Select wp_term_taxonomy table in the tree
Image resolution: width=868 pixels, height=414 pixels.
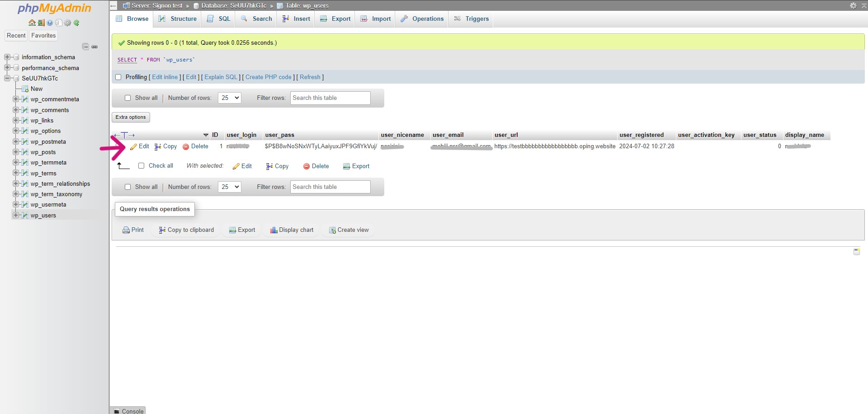point(57,194)
